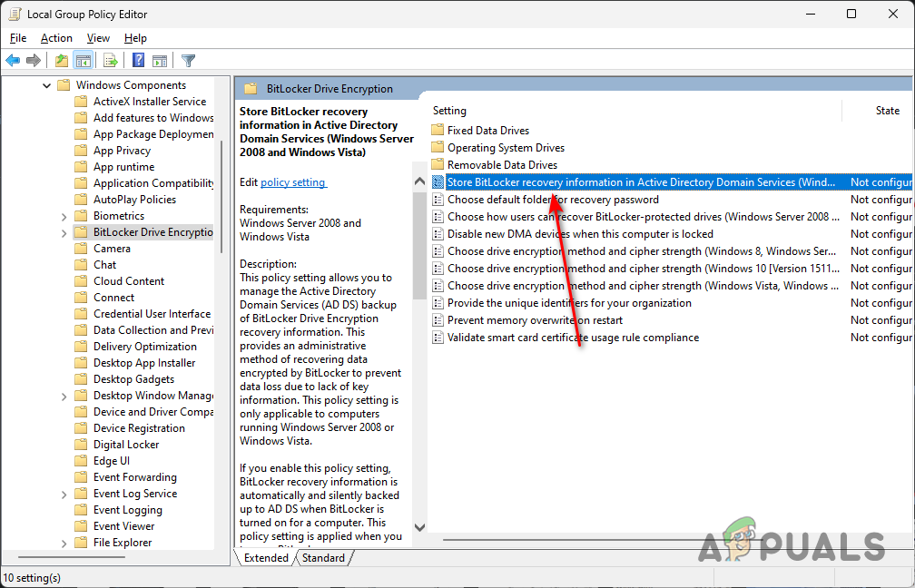
Task: Select the Fixed Data Drives folder
Action: pos(487,130)
